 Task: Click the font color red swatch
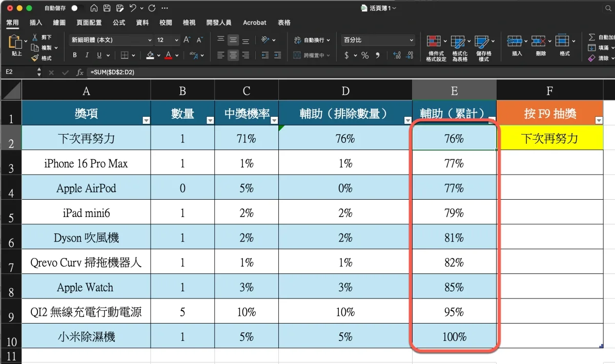168,55
